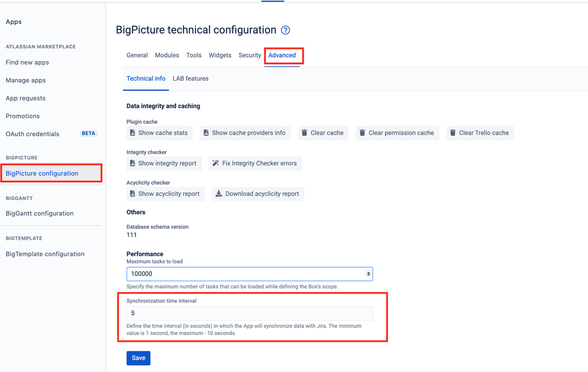The image size is (588, 372).
Task: Click the Clear permission cache button
Action: [x=397, y=133]
